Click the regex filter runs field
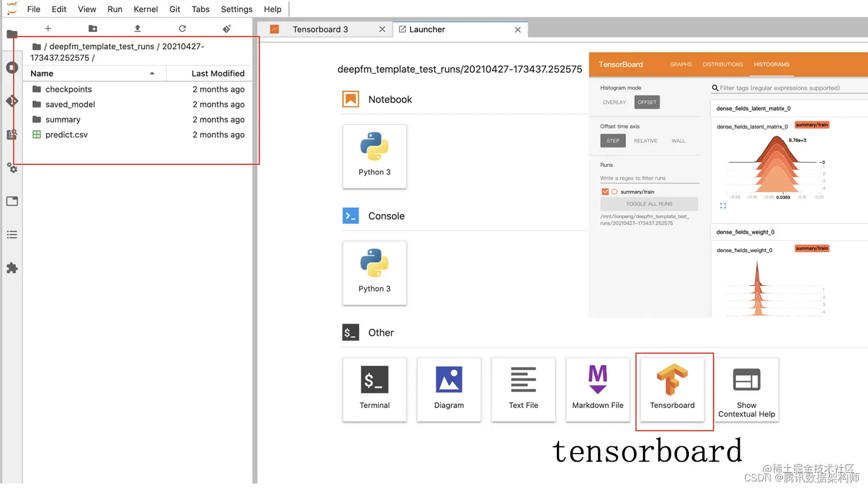 coord(649,178)
